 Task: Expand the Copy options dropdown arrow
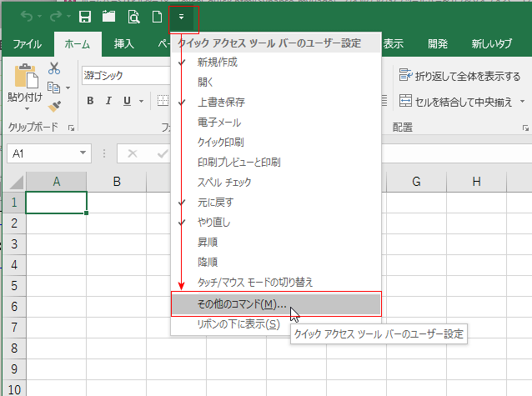coord(68,88)
